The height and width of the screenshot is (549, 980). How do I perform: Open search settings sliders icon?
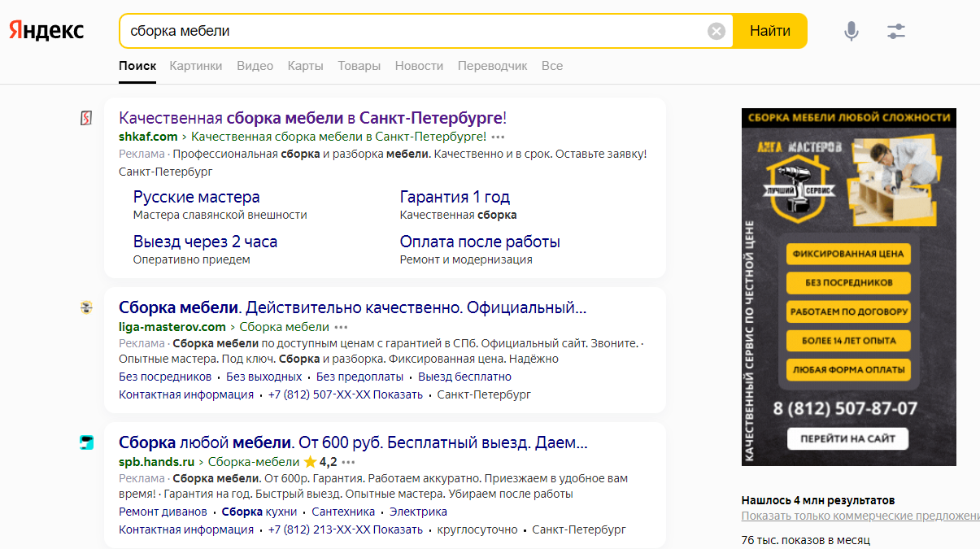click(x=895, y=32)
